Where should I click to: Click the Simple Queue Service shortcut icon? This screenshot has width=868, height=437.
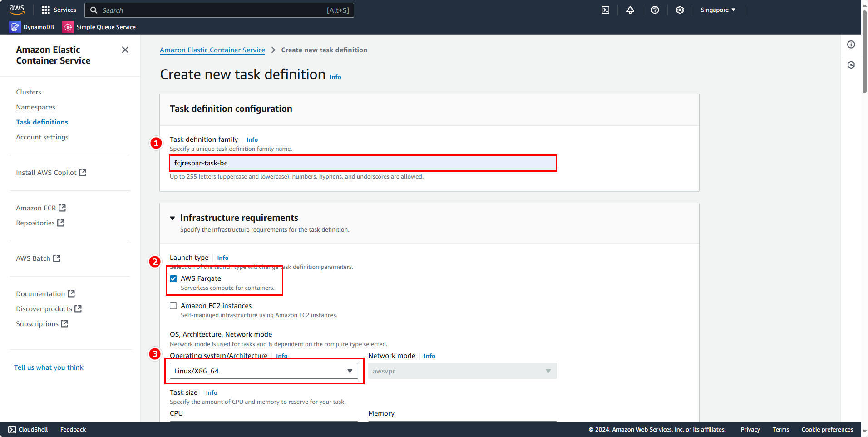tap(68, 27)
